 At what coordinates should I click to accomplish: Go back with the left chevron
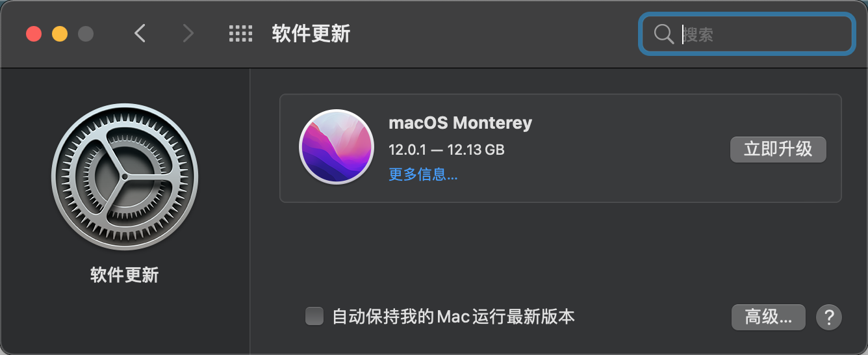140,33
